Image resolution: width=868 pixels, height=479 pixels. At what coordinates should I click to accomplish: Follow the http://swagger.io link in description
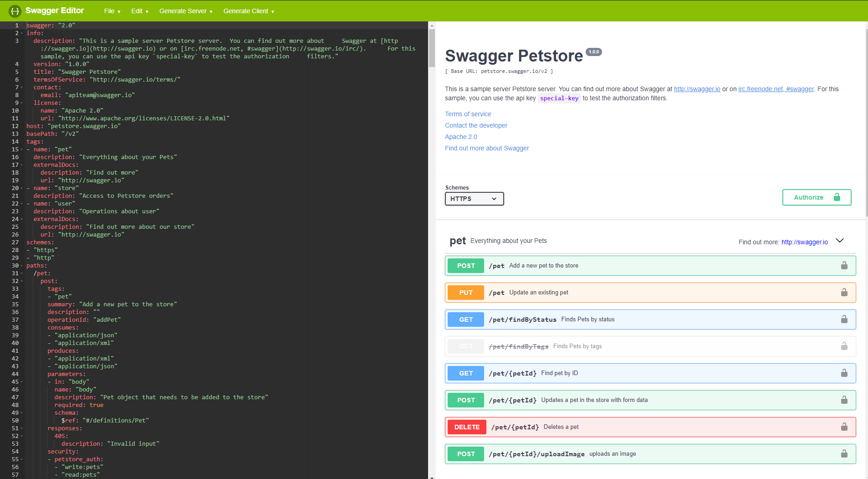(697, 89)
